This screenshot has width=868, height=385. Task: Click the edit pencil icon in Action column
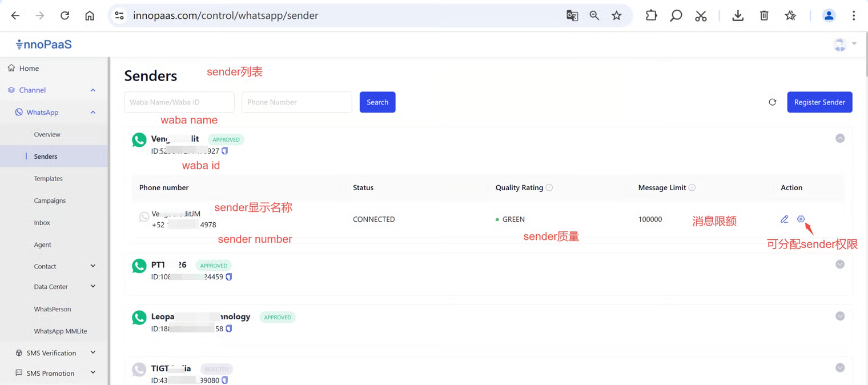point(784,219)
